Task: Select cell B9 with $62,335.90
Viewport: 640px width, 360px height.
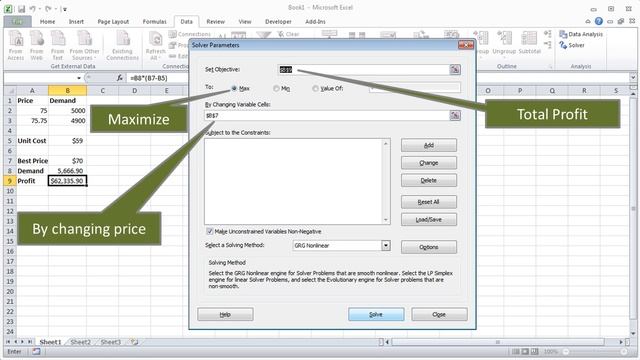Action: (x=67, y=181)
